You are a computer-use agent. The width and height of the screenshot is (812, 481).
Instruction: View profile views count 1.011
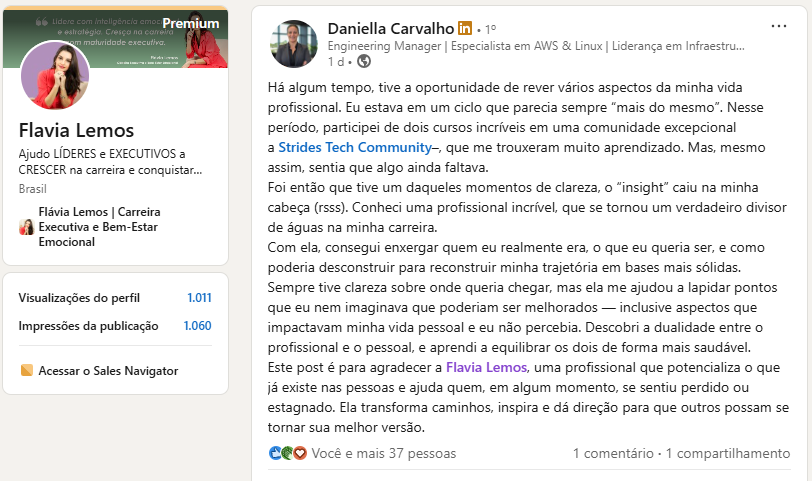(x=199, y=298)
